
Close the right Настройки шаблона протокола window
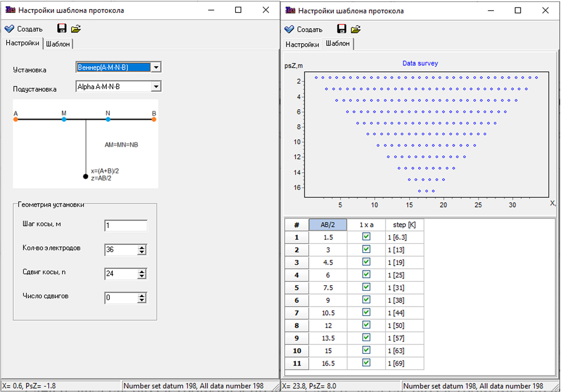[x=545, y=10]
